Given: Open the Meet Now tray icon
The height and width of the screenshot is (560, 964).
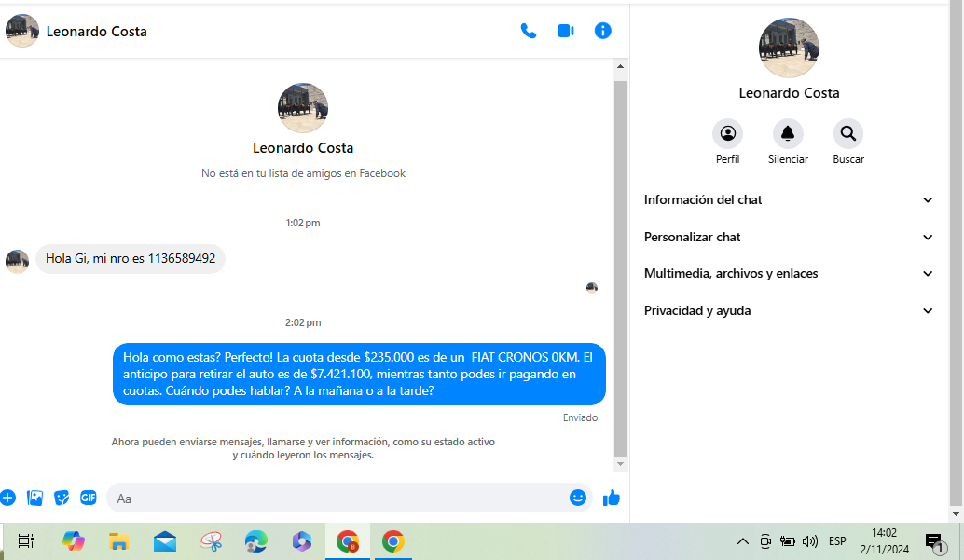Looking at the screenshot, I should pos(765,541).
